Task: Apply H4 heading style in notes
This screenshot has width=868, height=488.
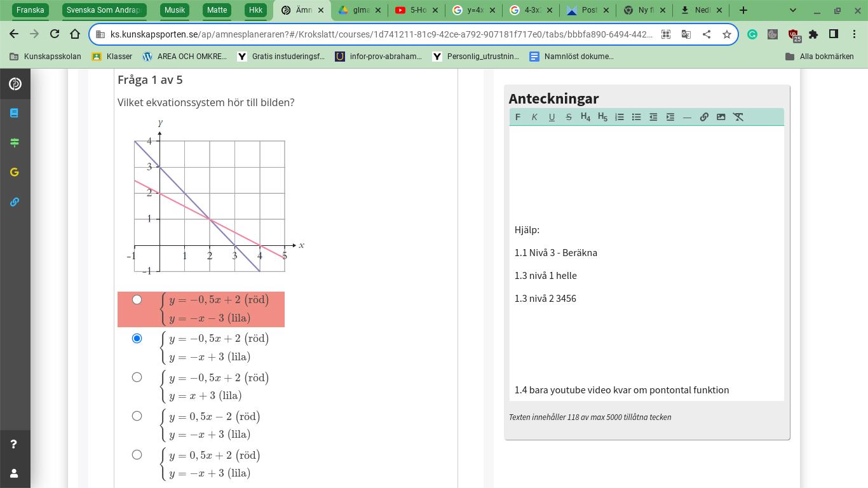Action: click(x=585, y=117)
